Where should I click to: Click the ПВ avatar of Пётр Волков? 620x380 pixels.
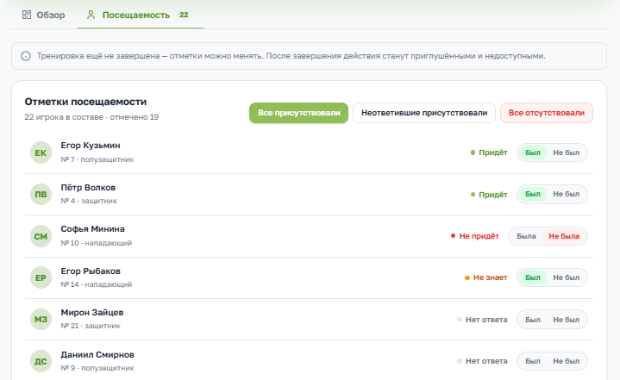[x=41, y=194]
